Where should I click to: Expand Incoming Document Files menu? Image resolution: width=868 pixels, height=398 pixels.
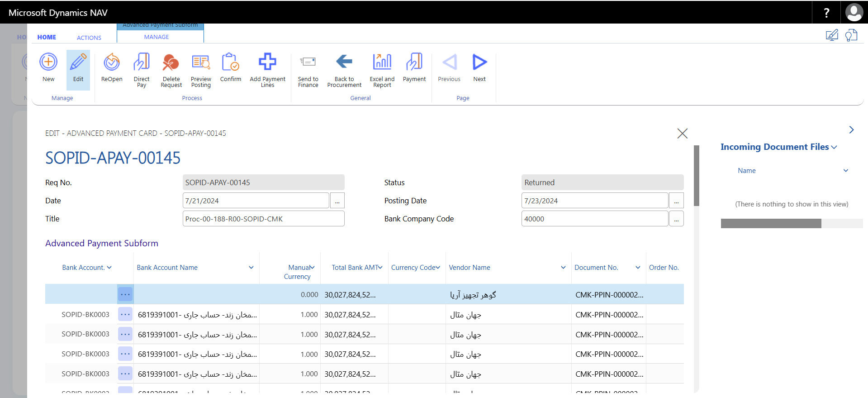tap(834, 147)
